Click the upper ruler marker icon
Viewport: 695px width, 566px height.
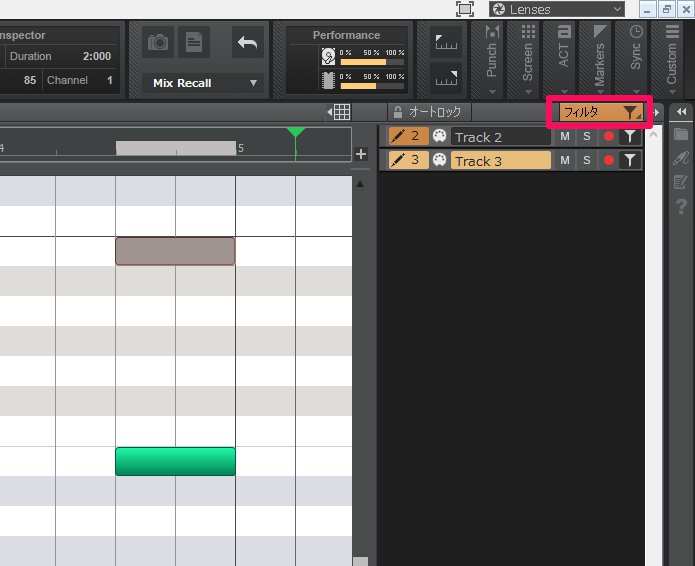pos(446,42)
